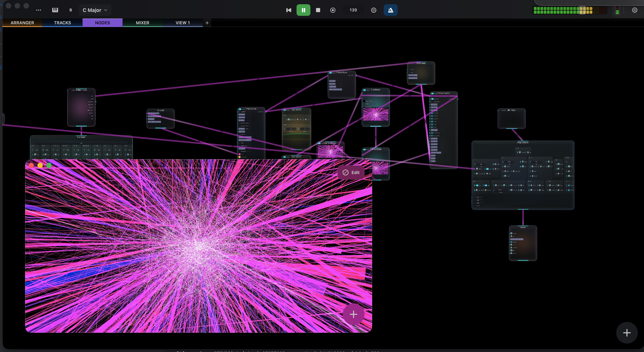Image resolution: width=644 pixels, height=352 pixels.
Task: Open the three-dots more options menu
Action: (x=39, y=10)
